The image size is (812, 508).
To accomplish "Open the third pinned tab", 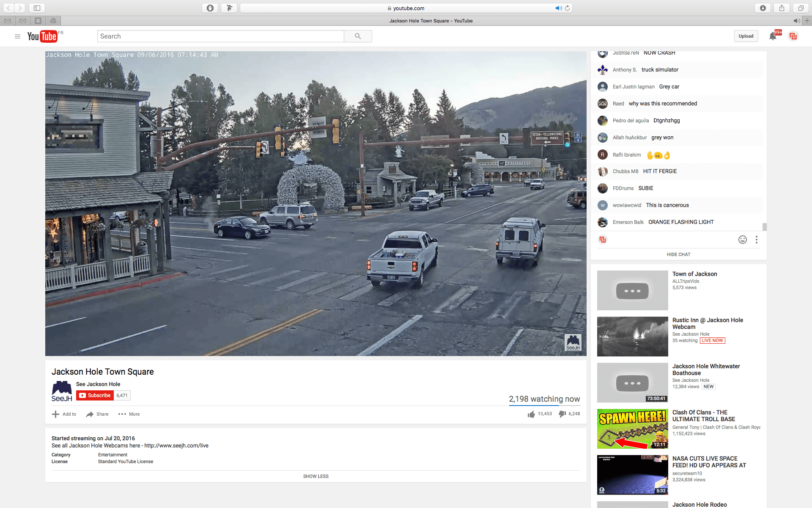I will pos(38,21).
